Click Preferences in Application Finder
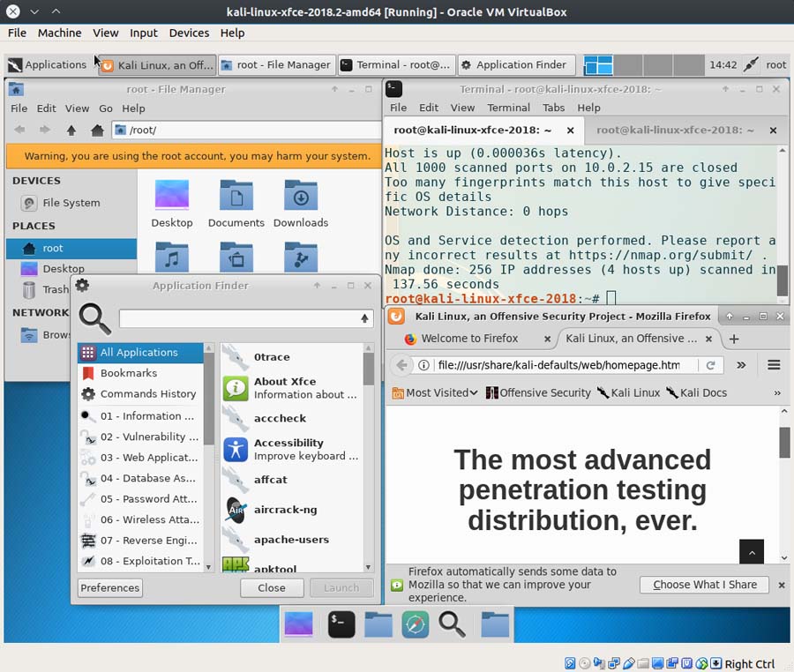 click(110, 588)
